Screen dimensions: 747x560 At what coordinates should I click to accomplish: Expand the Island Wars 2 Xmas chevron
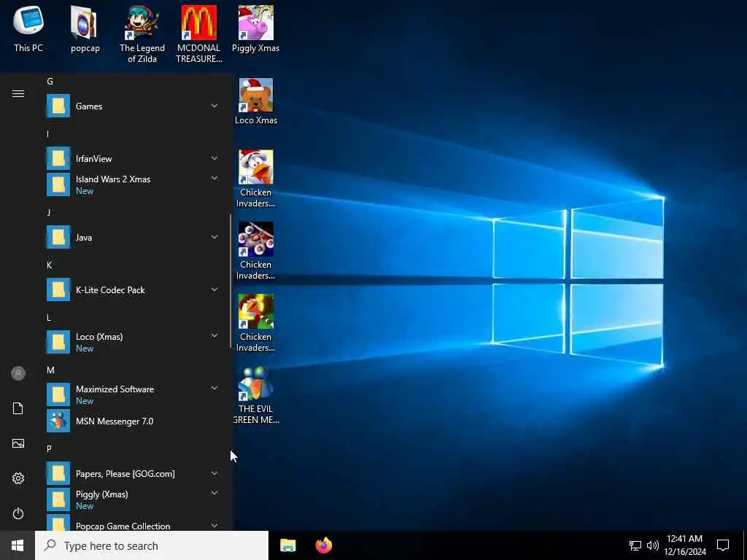[214, 178]
